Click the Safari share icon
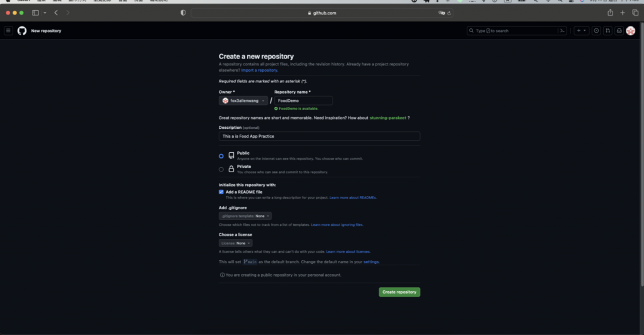This screenshot has width=644, height=335. pos(610,13)
